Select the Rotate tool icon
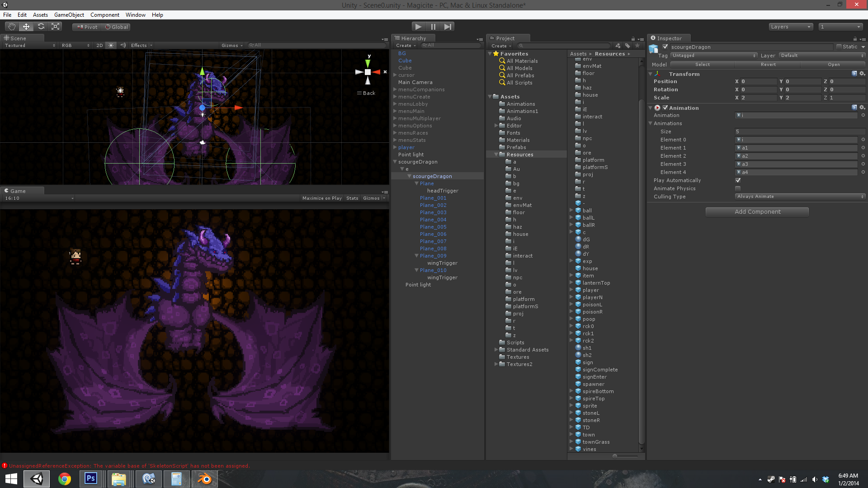The image size is (868, 488). 41,27
